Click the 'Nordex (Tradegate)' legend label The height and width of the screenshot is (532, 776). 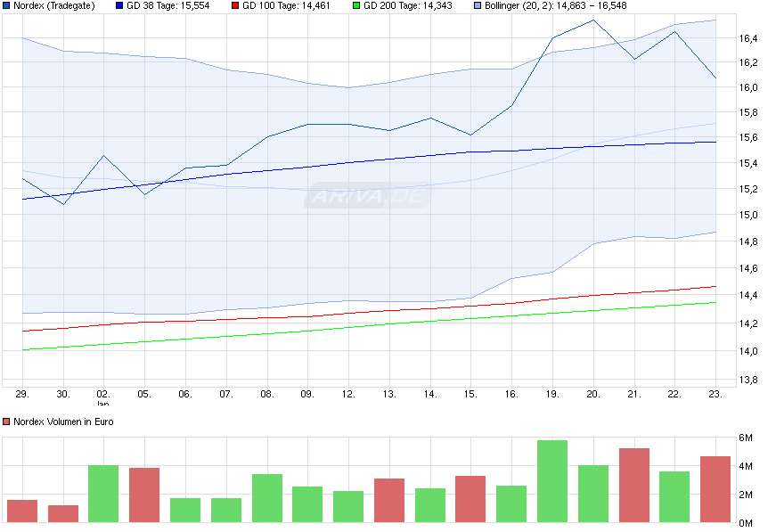pyautogui.click(x=54, y=6)
